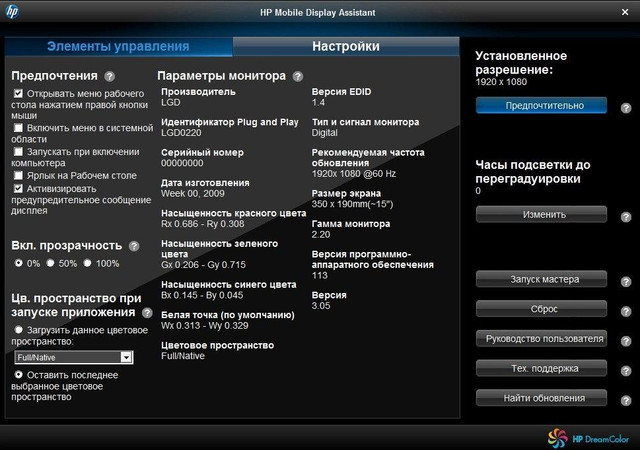
Task: Click help icon next to Предпочтительно button
Action: pos(626,108)
